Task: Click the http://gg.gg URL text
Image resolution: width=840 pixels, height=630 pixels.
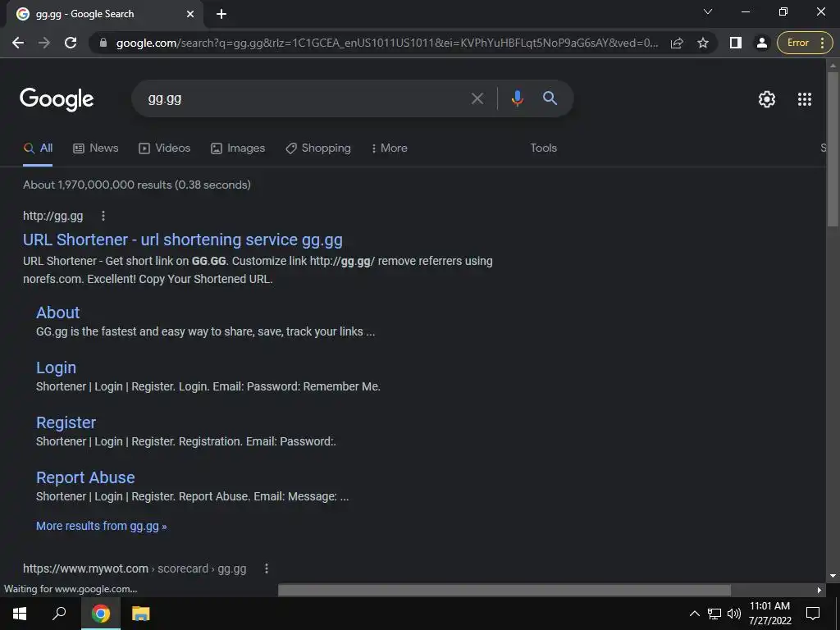Action: tap(53, 216)
